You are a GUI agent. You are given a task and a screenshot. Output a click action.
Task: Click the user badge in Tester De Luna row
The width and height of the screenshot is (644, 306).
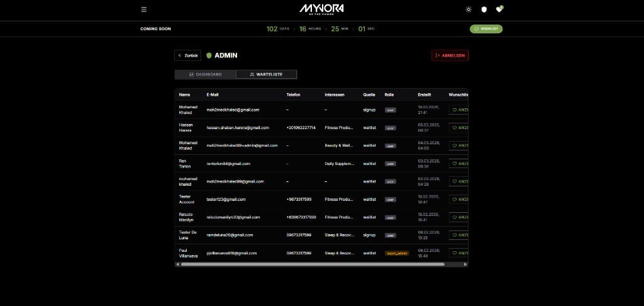[x=390, y=235]
